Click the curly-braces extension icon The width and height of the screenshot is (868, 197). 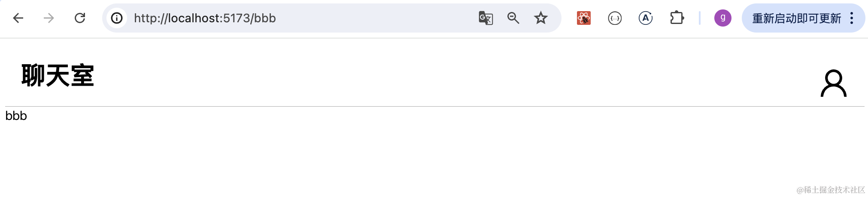point(615,18)
